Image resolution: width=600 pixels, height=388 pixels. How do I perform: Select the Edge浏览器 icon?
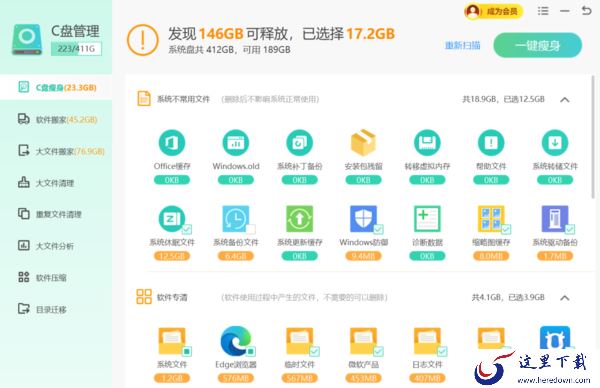pyautogui.click(x=236, y=341)
